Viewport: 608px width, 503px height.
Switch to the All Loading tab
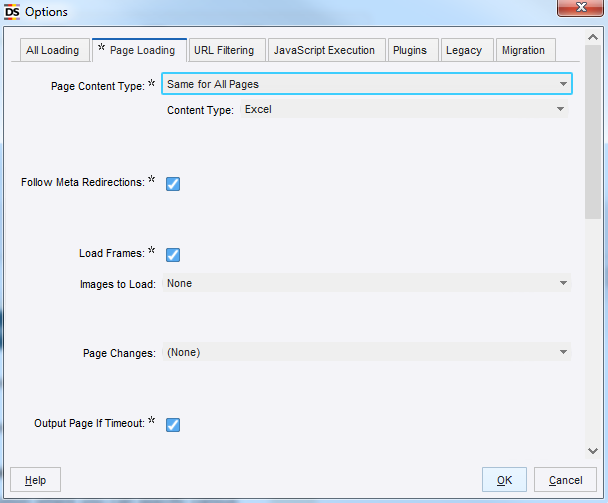[53, 50]
